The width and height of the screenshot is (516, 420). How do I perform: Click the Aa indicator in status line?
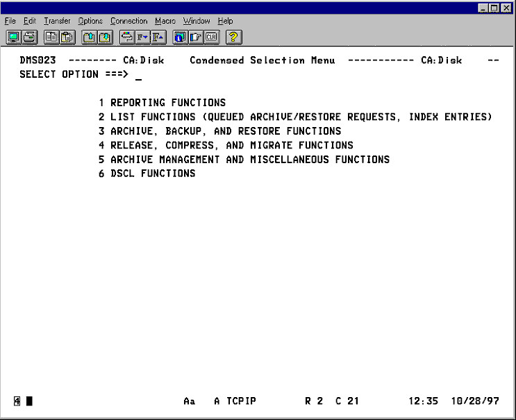[x=189, y=401]
